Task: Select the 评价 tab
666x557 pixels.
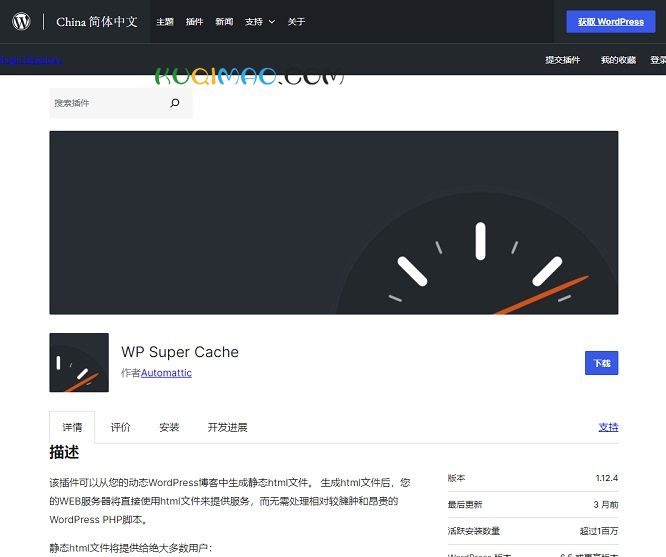Action: click(121, 427)
